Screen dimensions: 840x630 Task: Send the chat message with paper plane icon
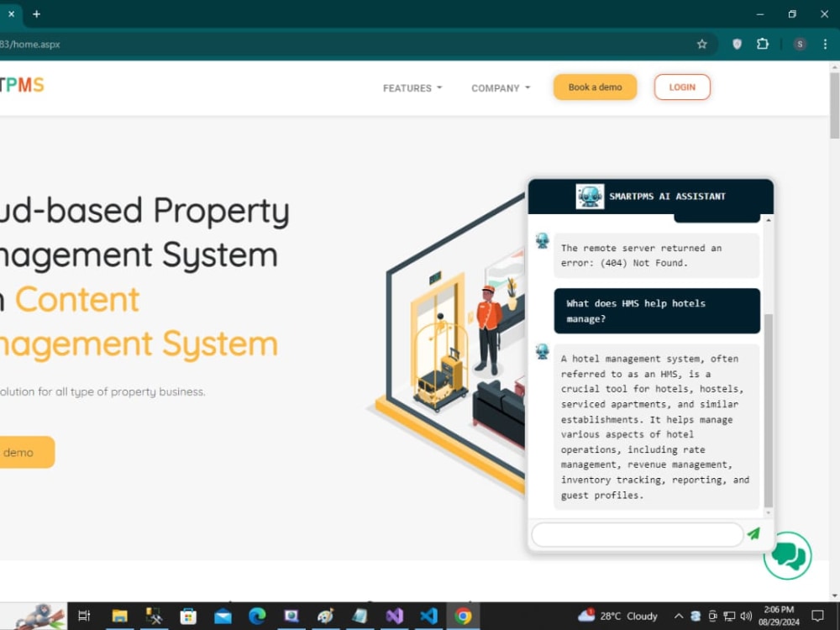click(x=753, y=533)
